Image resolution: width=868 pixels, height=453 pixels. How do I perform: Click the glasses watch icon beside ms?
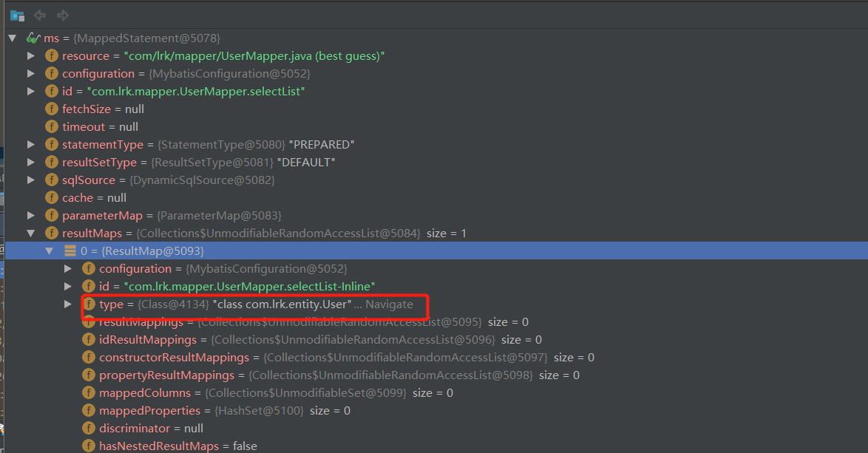click(x=33, y=38)
